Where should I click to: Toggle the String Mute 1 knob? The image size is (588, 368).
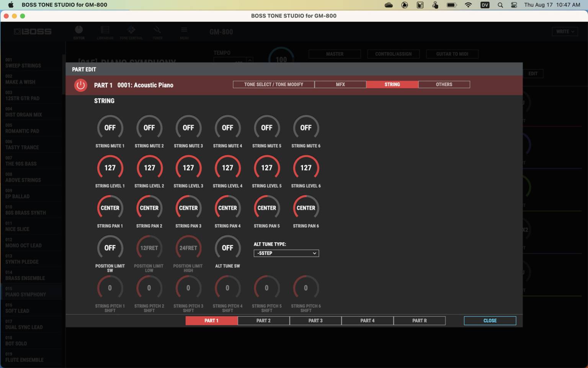point(110,128)
